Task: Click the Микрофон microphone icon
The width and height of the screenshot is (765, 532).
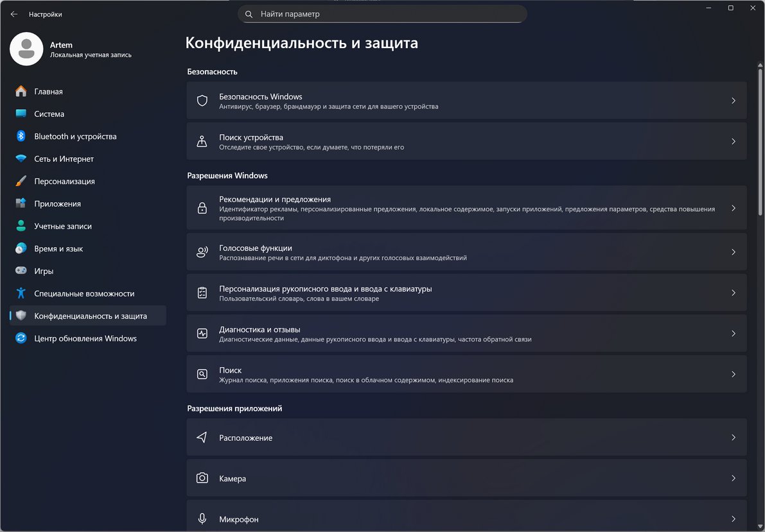Action: 202,519
